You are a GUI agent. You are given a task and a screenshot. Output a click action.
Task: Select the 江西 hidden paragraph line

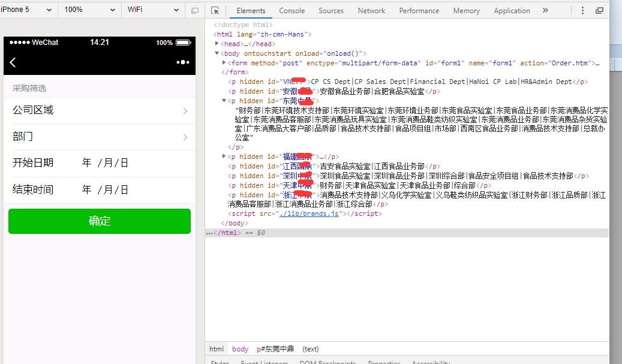point(334,166)
